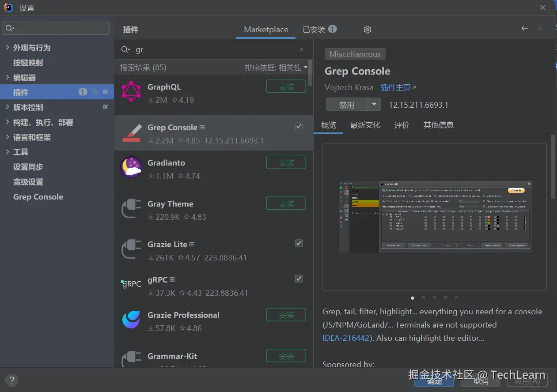Click the IntelliJ logo in title bar
This screenshot has width=557, height=392.
click(x=8, y=8)
